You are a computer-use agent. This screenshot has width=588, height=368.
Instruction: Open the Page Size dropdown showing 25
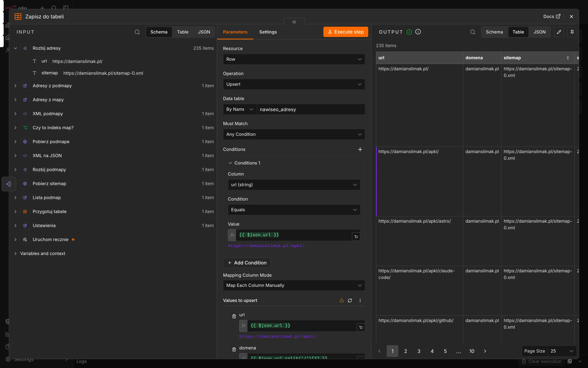coord(562,351)
